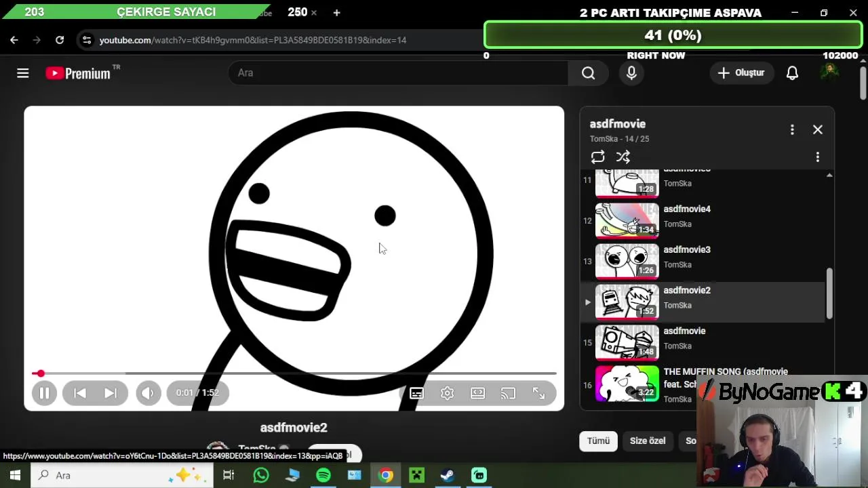Screen dimensions: 868x488
Task: Open the notifications bell
Action: (x=792, y=73)
